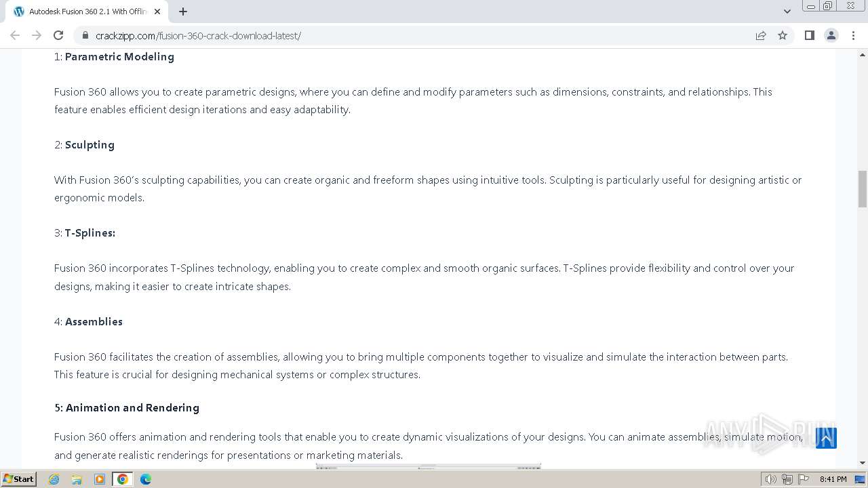Click the site padlock security icon
This screenshot has width=868, height=488.
click(x=85, y=35)
